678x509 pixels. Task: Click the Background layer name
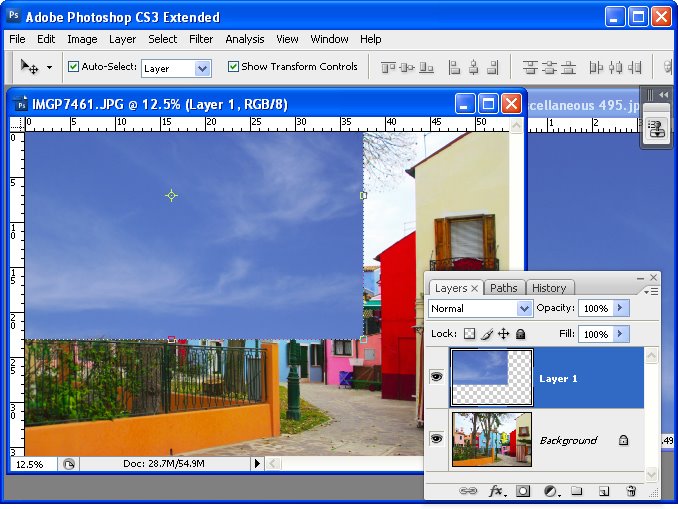point(568,441)
